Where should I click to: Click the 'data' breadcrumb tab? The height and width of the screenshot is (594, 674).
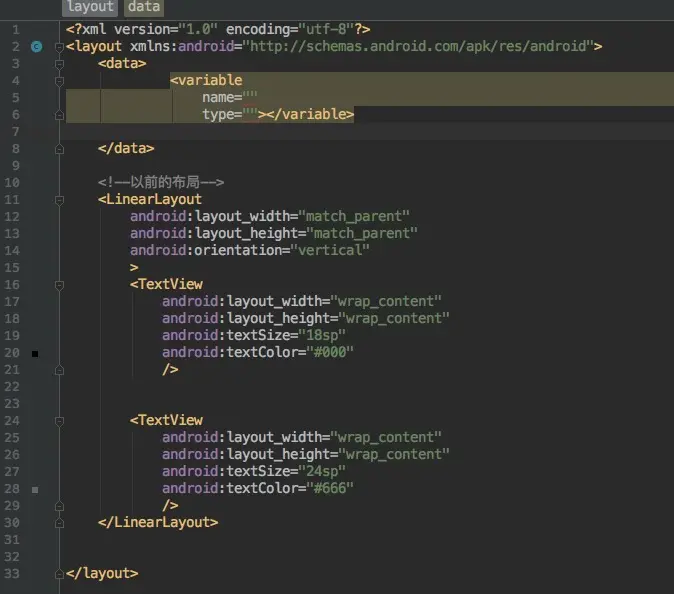point(144,7)
